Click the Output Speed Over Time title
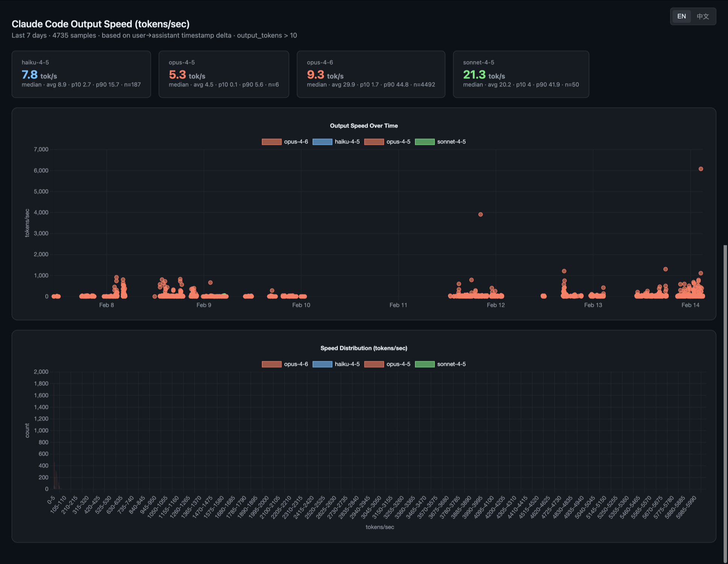The image size is (728, 564). tap(364, 126)
